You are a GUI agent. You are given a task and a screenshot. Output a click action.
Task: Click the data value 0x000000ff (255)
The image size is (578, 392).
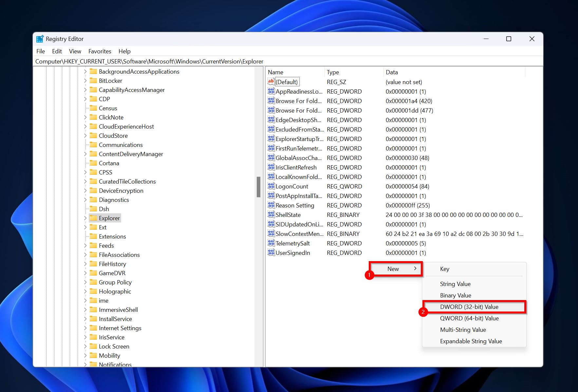(408, 205)
